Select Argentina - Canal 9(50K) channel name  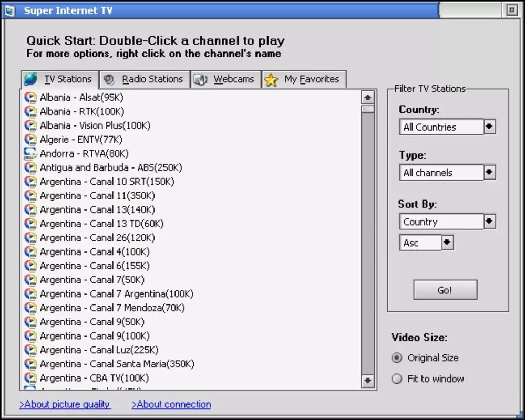click(92, 322)
